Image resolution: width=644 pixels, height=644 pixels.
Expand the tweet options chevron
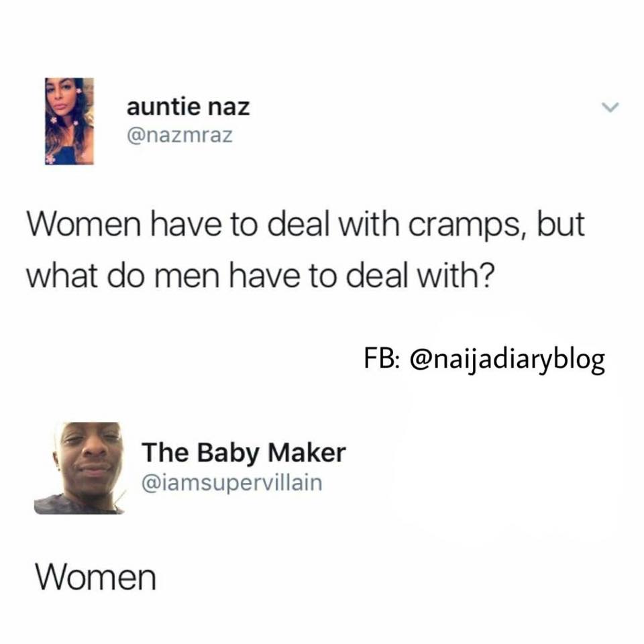tap(610, 107)
